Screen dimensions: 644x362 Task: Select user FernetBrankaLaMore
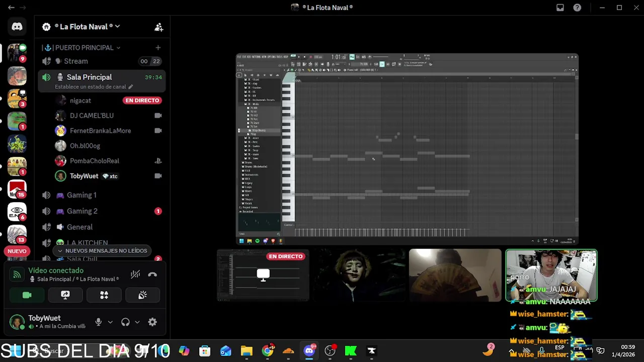(x=100, y=131)
